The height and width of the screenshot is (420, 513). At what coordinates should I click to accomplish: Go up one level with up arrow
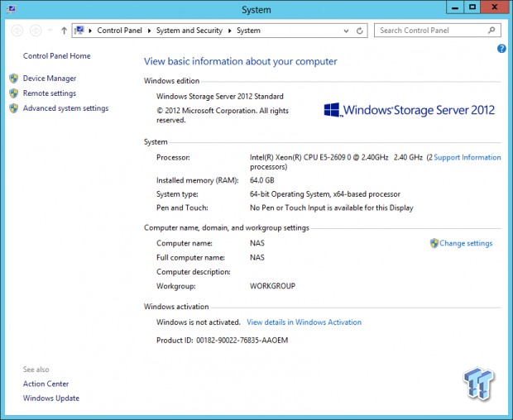[x=64, y=31]
